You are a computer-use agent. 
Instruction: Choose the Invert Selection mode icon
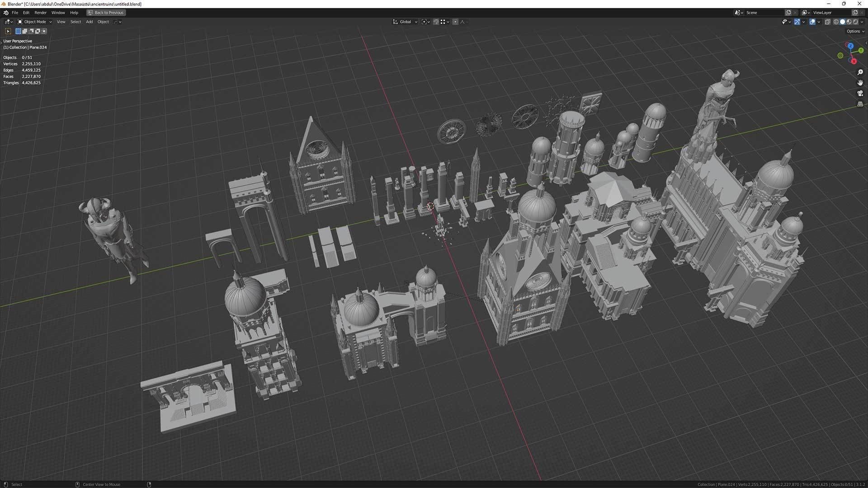coord(38,31)
